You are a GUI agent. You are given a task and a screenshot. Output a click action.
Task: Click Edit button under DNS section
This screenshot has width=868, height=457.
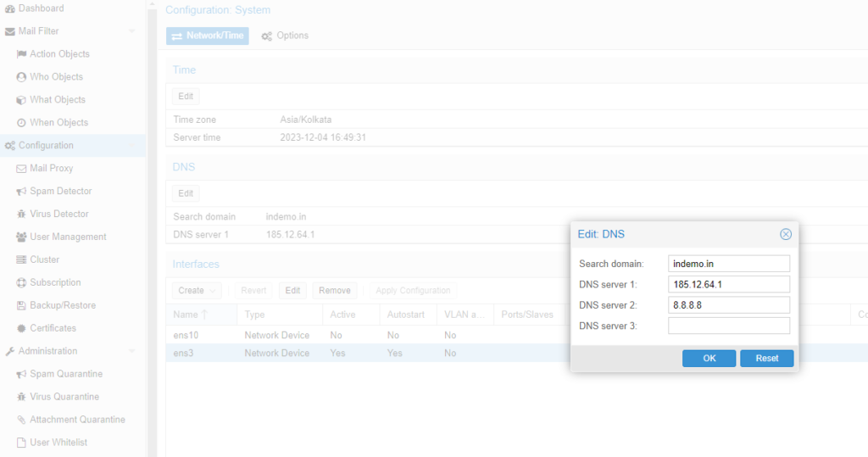click(186, 193)
